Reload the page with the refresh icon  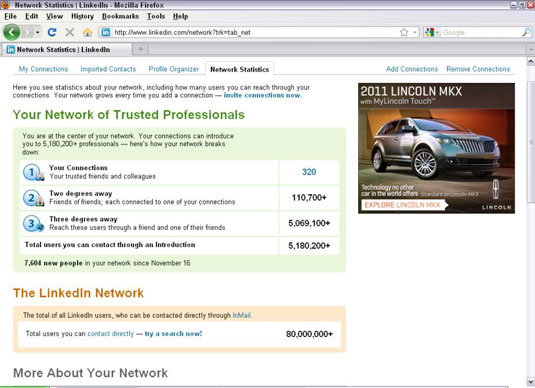[52, 32]
